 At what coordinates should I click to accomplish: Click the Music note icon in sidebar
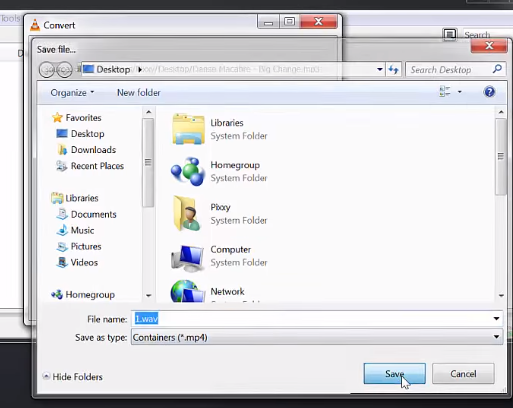tap(62, 230)
